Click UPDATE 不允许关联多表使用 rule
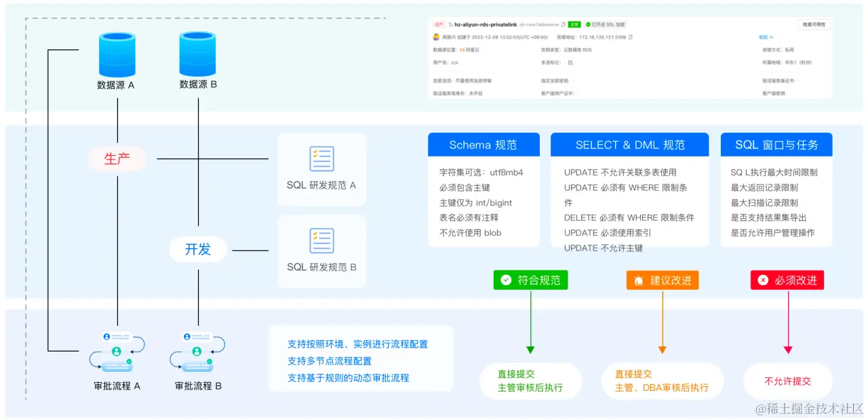This screenshot has height=420, width=868. 620,173
